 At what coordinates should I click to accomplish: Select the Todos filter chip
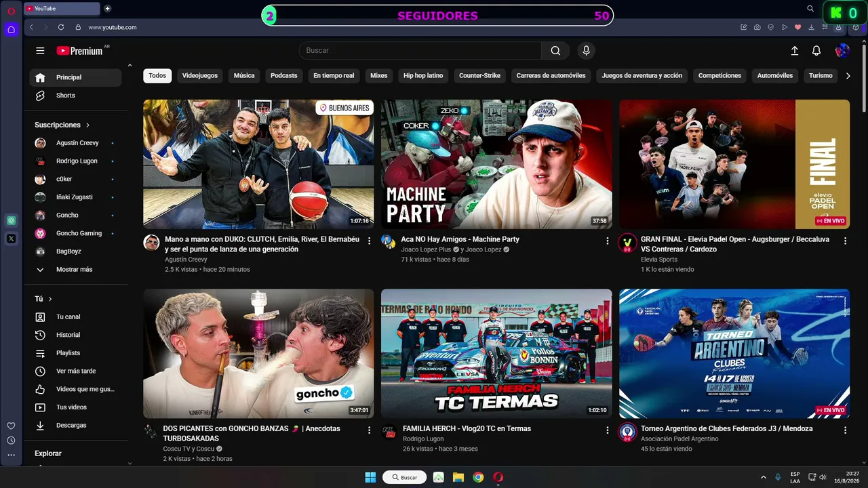tap(157, 76)
